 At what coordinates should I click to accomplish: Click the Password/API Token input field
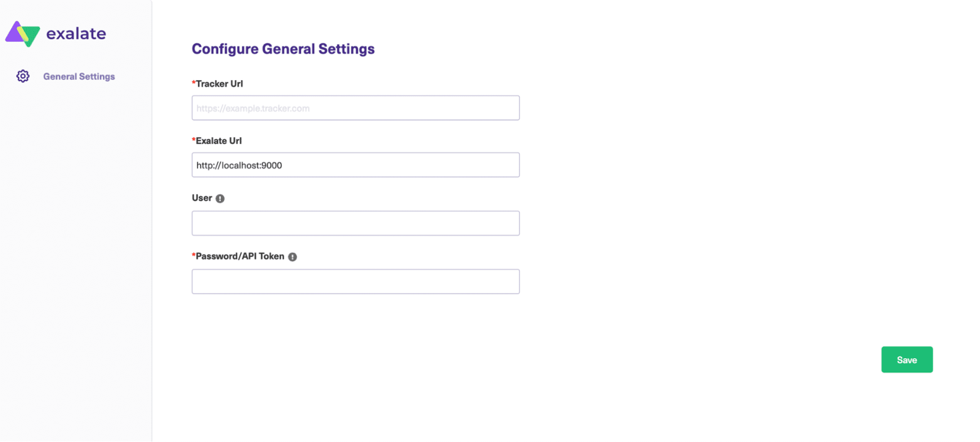355,281
